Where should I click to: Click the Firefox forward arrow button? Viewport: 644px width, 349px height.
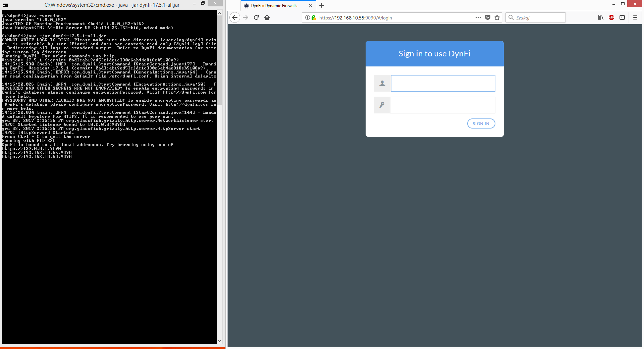click(x=246, y=17)
